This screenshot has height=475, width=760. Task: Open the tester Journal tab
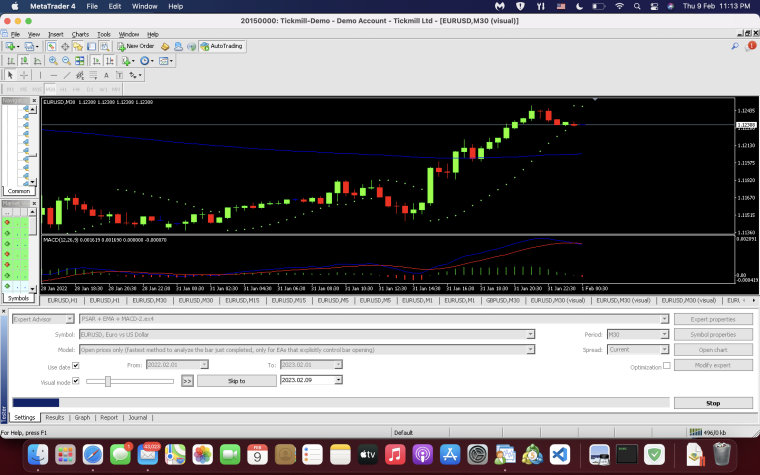click(x=138, y=417)
